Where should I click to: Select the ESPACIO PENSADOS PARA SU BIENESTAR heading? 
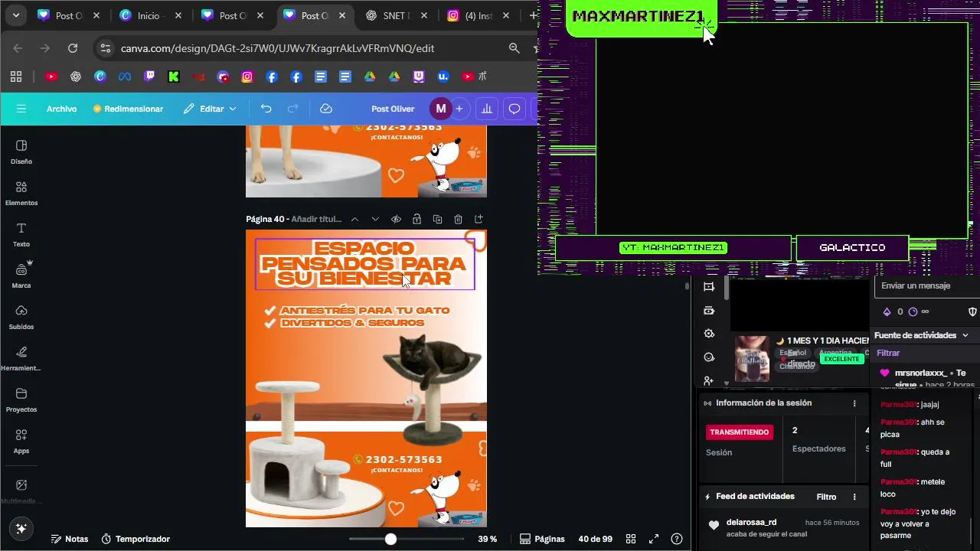click(x=364, y=263)
